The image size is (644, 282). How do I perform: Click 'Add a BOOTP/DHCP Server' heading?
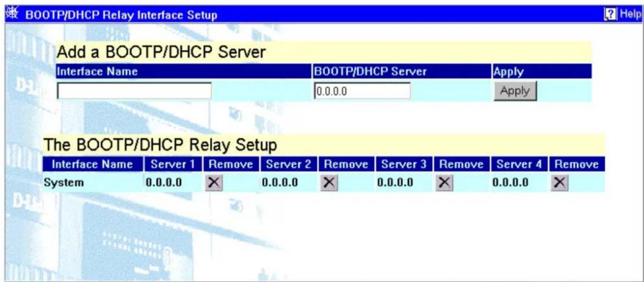(161, 52)
